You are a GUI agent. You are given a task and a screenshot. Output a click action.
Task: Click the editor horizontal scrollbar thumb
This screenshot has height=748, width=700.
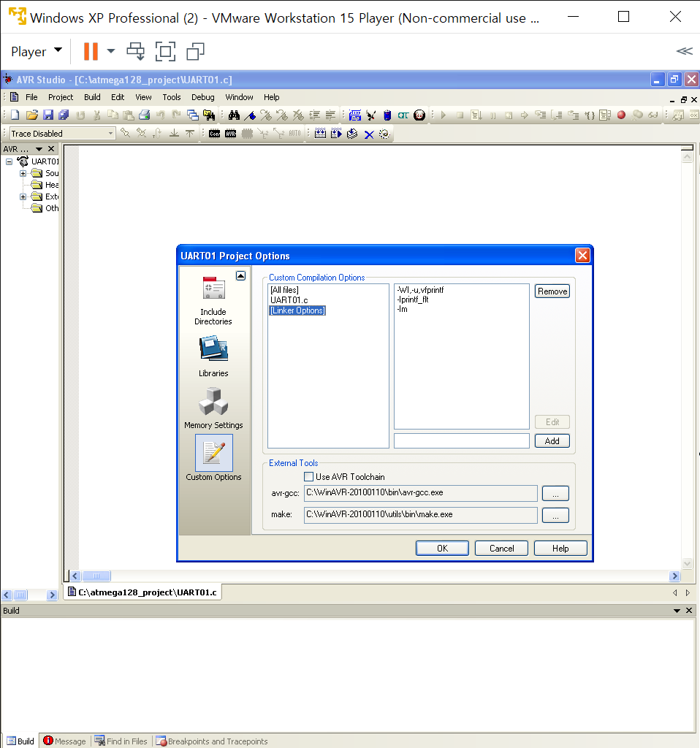pos(96,576)
